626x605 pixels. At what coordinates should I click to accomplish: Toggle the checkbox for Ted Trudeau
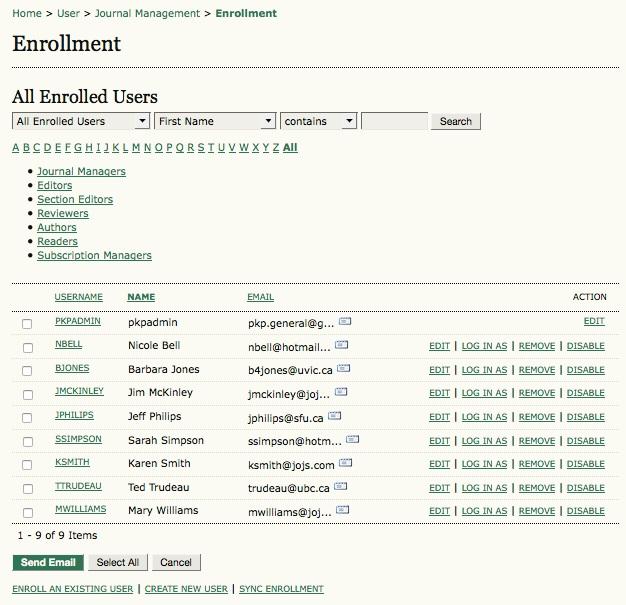click(28, 489)
